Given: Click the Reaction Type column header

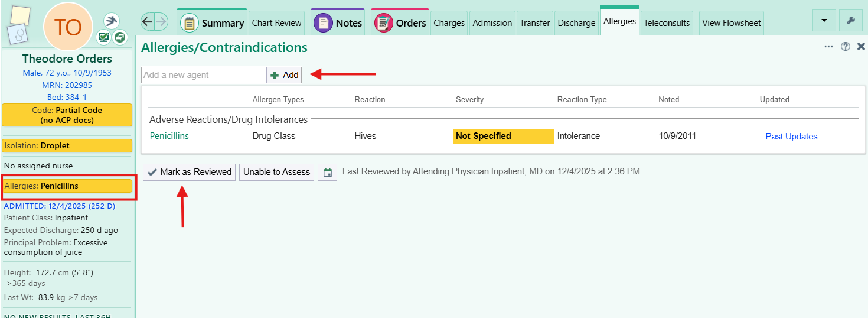Looking at the screenshot, I should point(582,99).
